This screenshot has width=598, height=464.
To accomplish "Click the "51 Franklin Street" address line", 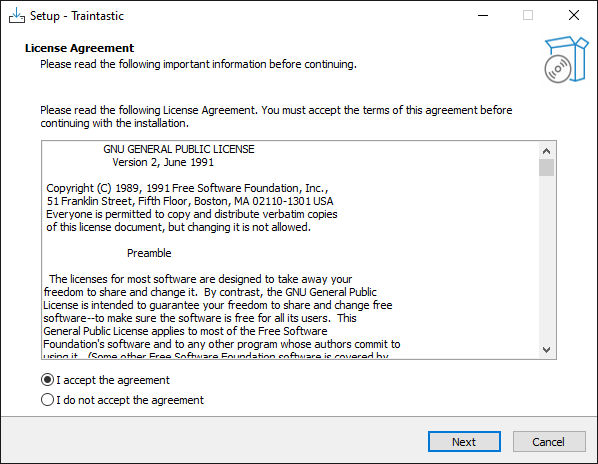I will [190, 201].
